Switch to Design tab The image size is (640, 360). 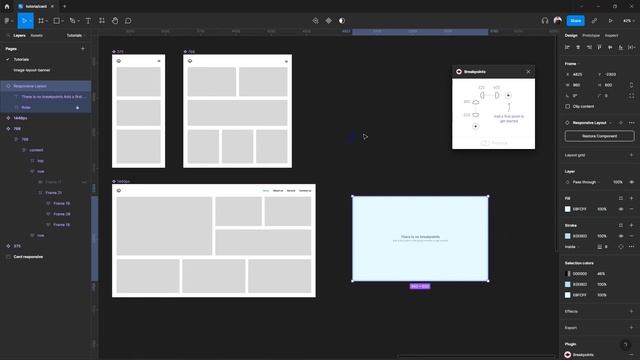tap(571, 36)
